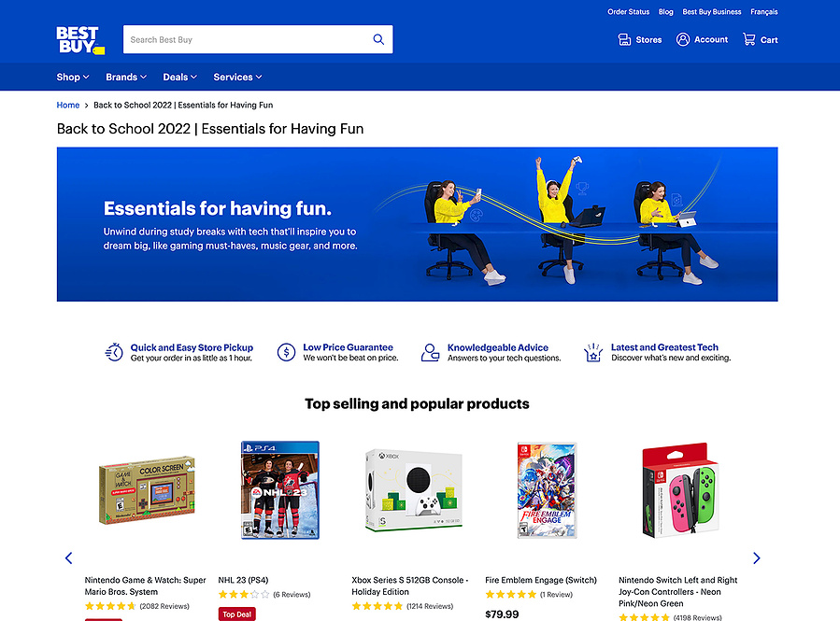This screenshot has height=621, width=840.
Task: Click the Knowledgeable Advice person icon
Action: tap(430, 352)
